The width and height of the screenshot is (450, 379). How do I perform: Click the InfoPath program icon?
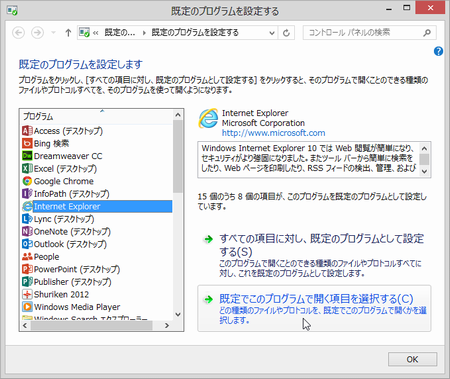[x=27, y=194]
